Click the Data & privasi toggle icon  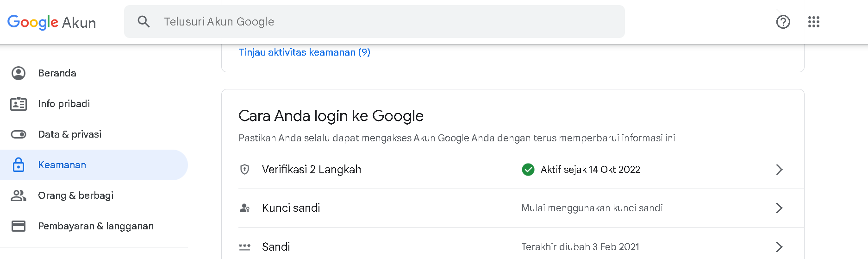19,134
